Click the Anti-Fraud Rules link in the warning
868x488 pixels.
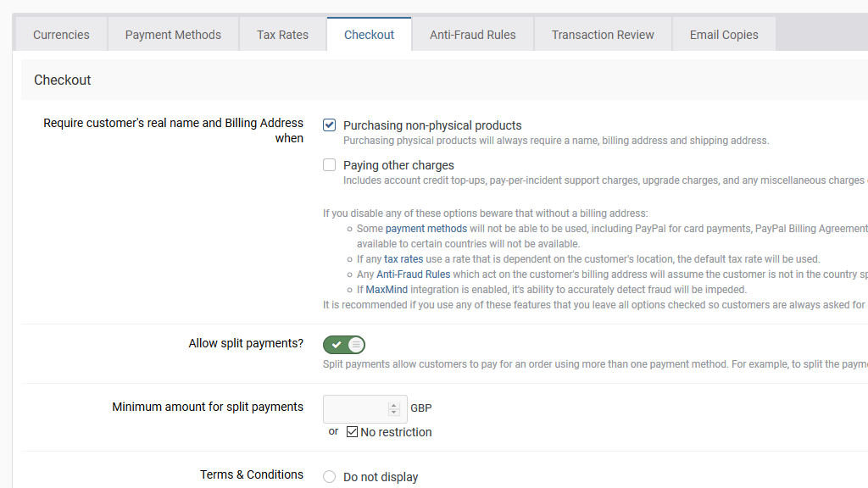click(414, 274)
